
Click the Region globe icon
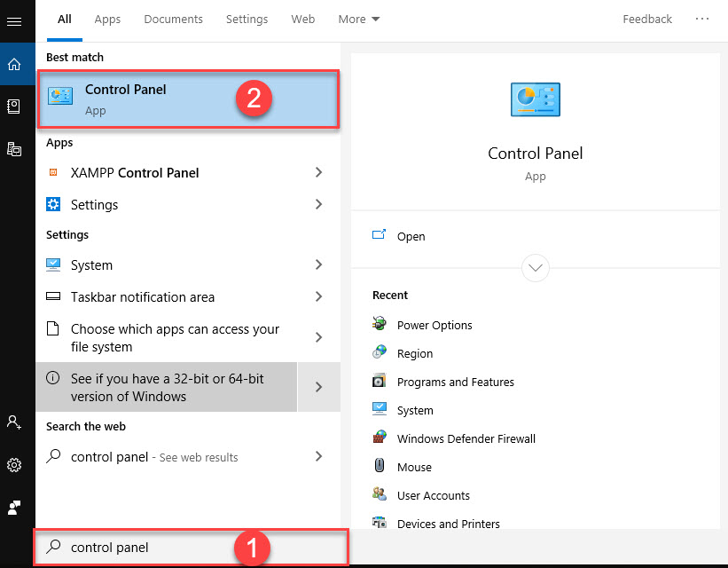coord(380,351)
